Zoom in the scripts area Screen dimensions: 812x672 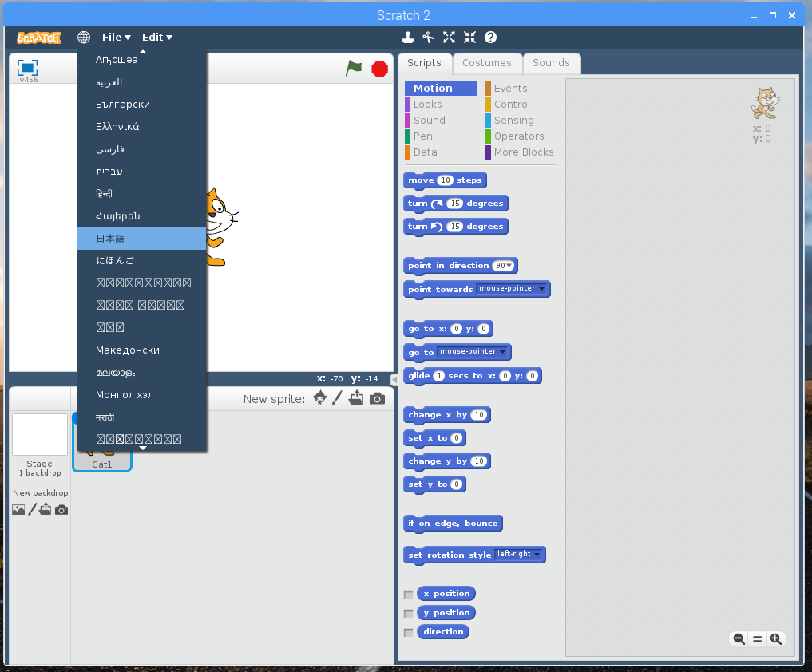point(776,639)
